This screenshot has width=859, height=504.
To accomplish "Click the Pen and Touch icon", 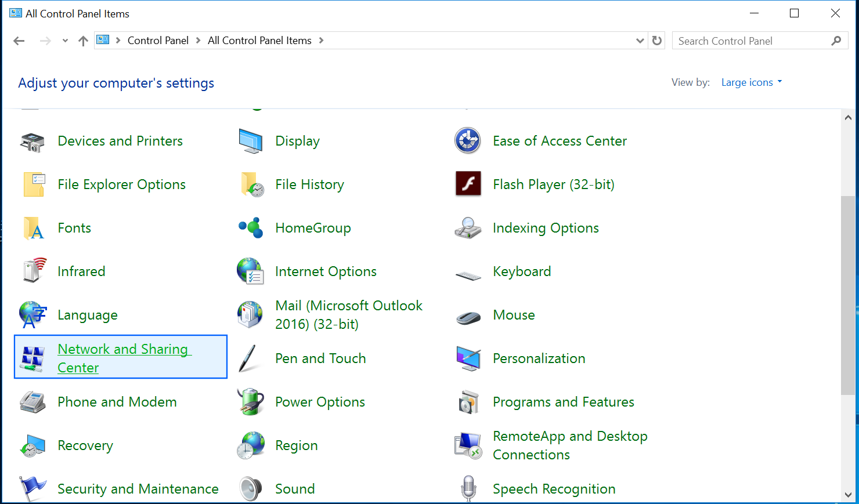I will 248,358.
